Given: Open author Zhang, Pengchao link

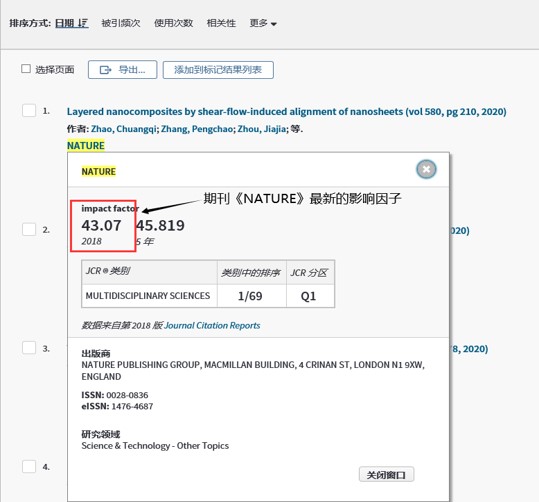Looking at the screenshot, I should click(x=197, y=129).
